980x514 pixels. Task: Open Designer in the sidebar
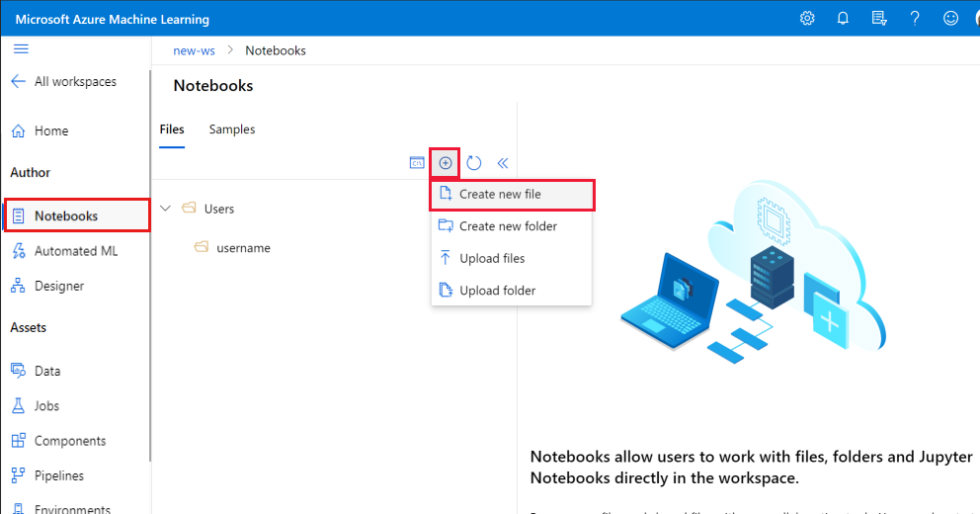tap(47, 286)
